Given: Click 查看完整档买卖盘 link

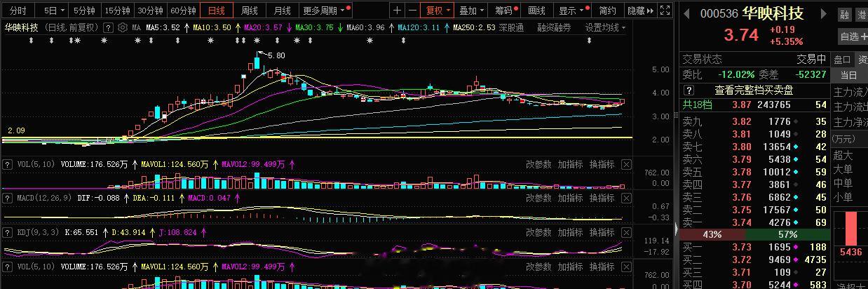Looking at the screenshot, I should (x=754, y=90).
